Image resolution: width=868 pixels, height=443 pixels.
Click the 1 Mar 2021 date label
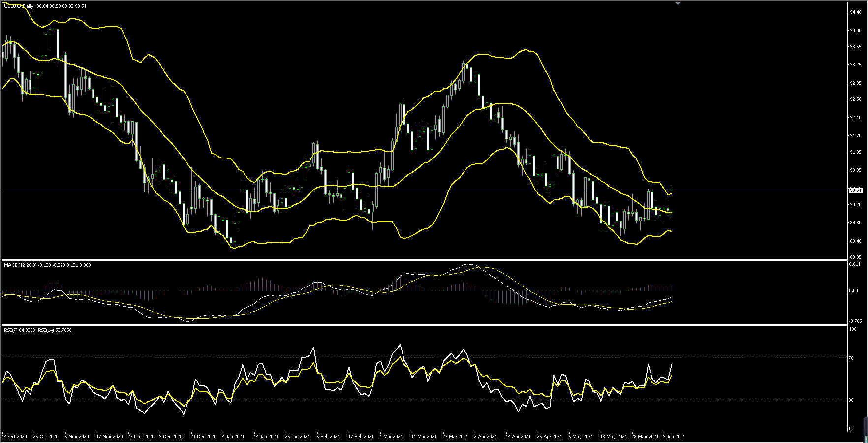click(x=391, y=437)
